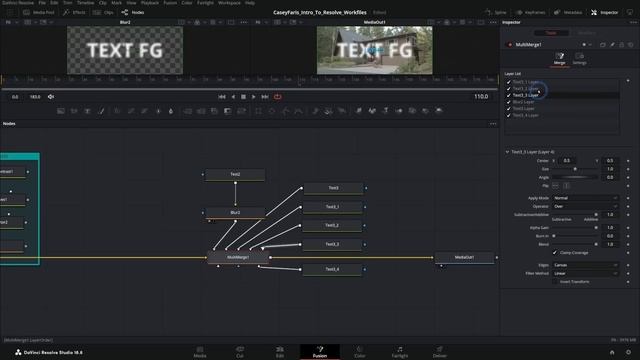This screenshot has width=640, height=360.
Task: Add a Merge tool from the toolbar
Action: 187,111
